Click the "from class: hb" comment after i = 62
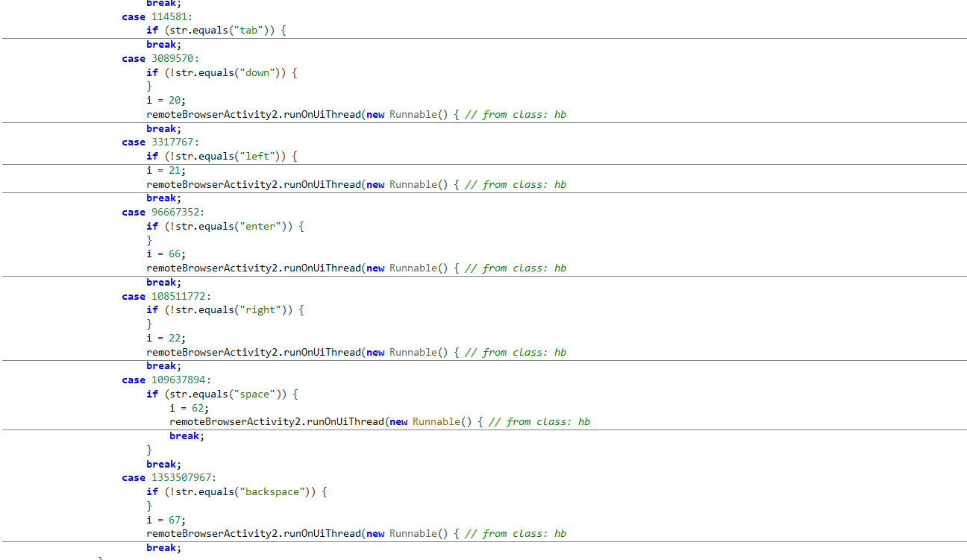The width and height of the screenshot is (967, 560). point(539,421)
